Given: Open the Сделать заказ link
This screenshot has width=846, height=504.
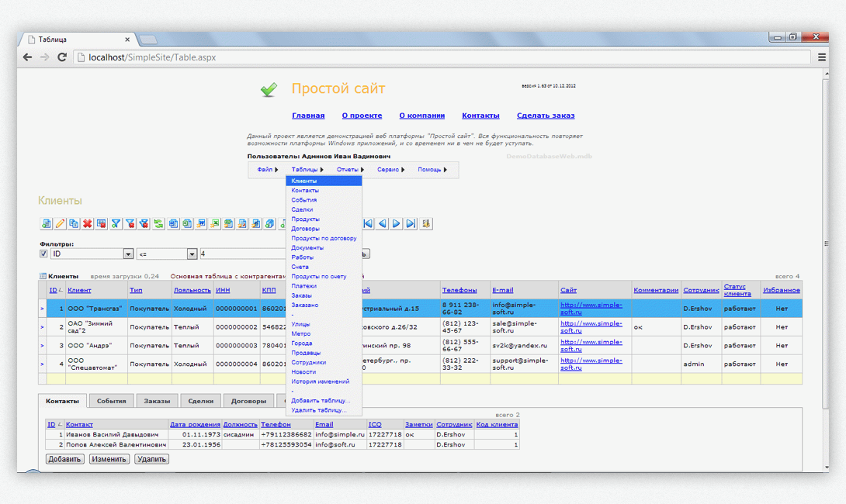Looking at the screenshot, I should [x=546, y=116].
